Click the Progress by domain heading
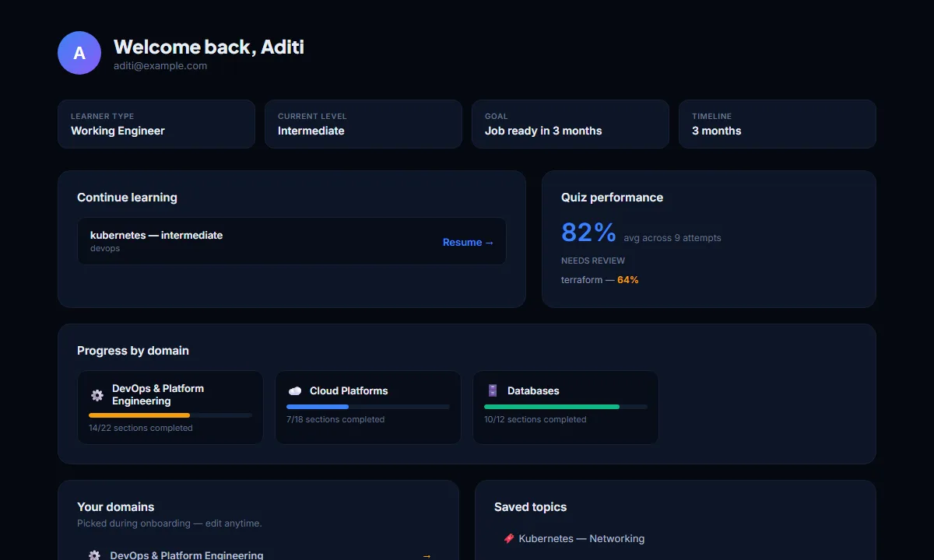934x560 pixels. click(133, 351)
